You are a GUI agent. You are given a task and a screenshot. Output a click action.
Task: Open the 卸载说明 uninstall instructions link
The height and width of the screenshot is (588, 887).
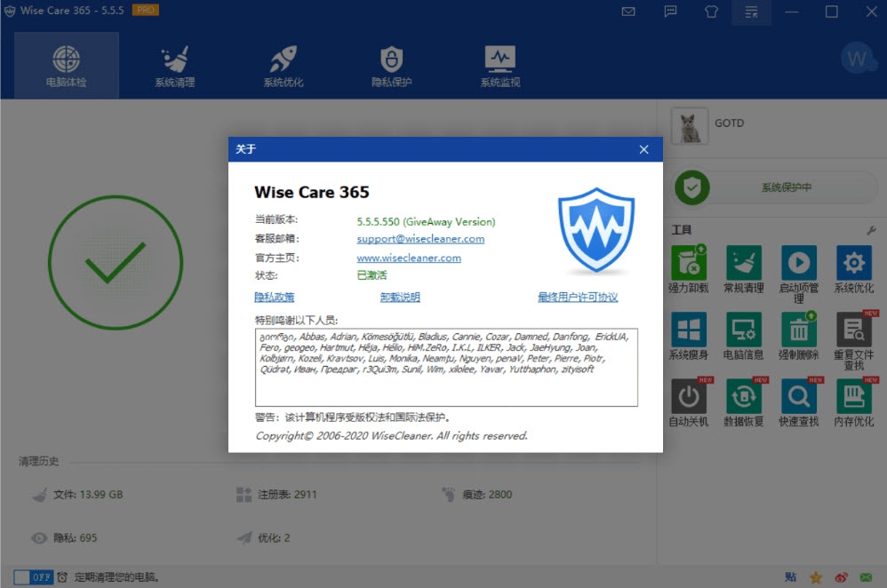[x=400, y=297]
